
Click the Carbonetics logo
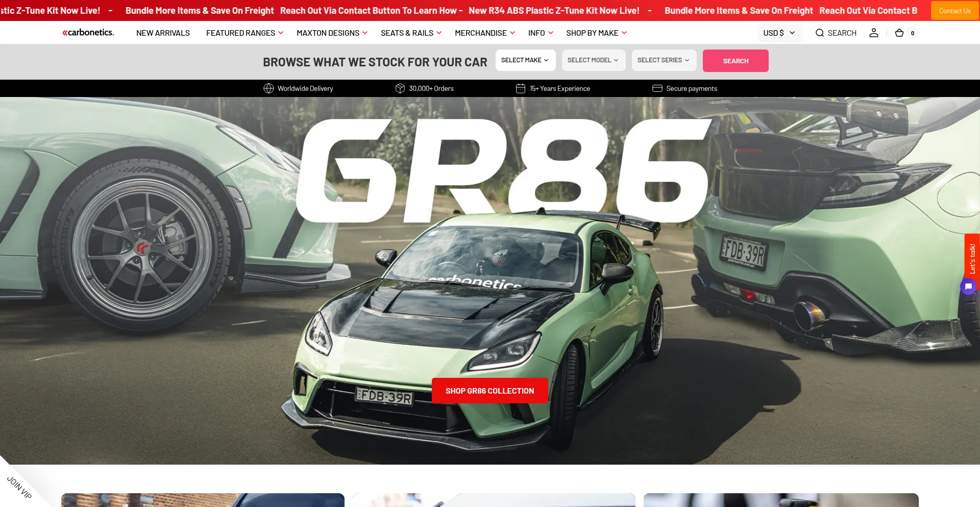[88, 33]
